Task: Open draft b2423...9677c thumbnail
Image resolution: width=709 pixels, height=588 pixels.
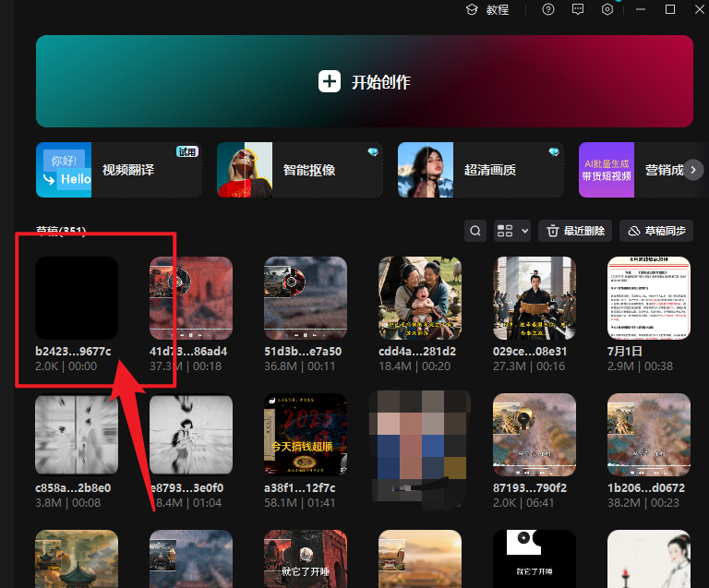Action: (77, 297)
